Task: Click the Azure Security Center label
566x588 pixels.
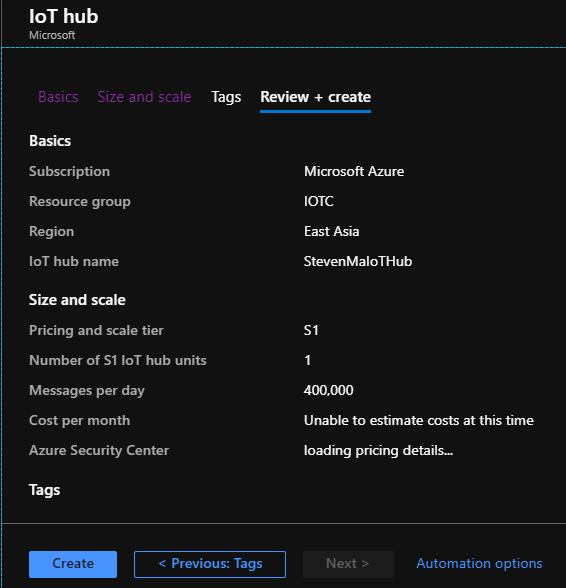Action: tap(99, 450)
